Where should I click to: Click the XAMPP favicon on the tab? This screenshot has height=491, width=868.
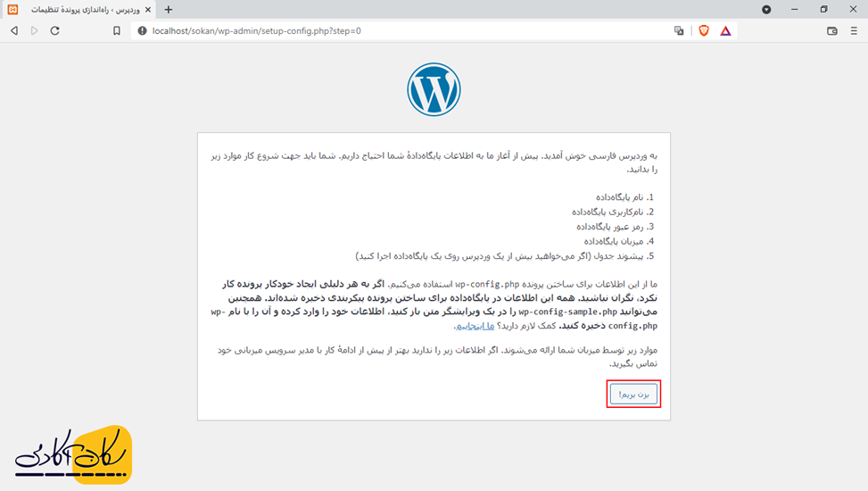(x=12, y=10)
